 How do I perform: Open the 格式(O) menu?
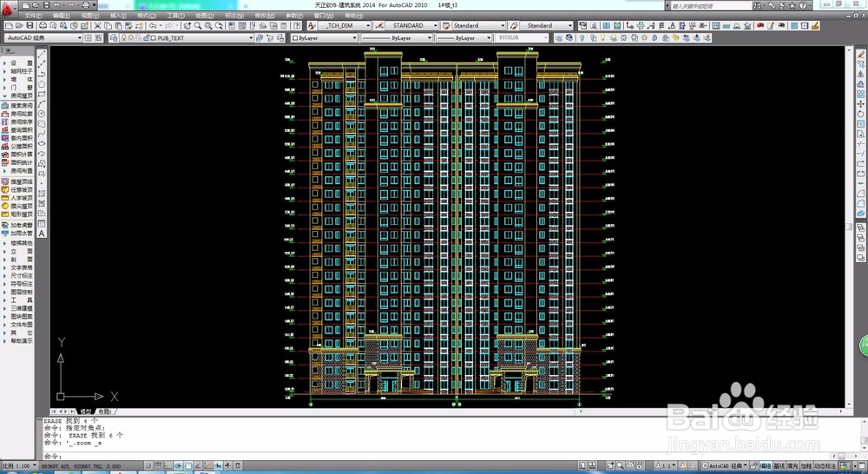(x=146, y=16)
